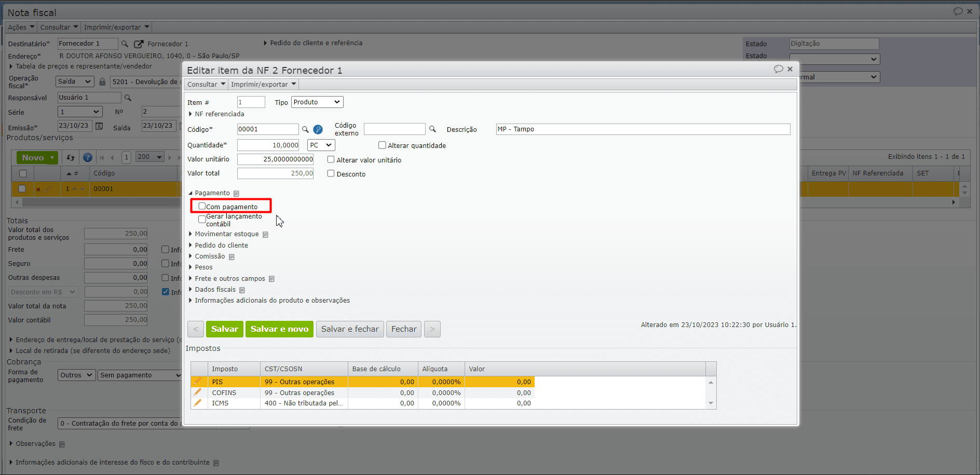Click the Valor unitário input field
The height and width of the screenshot is (475, 980).
click(x=275, y=159)
